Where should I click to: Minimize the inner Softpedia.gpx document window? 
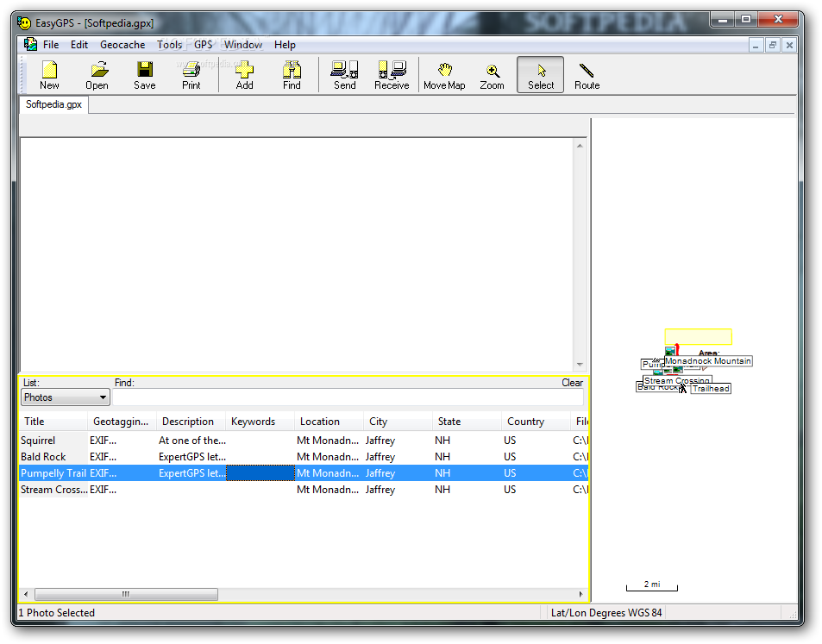point(756,45)
